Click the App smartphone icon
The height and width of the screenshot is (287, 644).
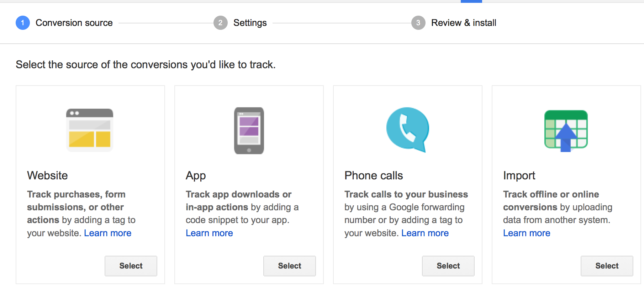[x=249, y=131]
